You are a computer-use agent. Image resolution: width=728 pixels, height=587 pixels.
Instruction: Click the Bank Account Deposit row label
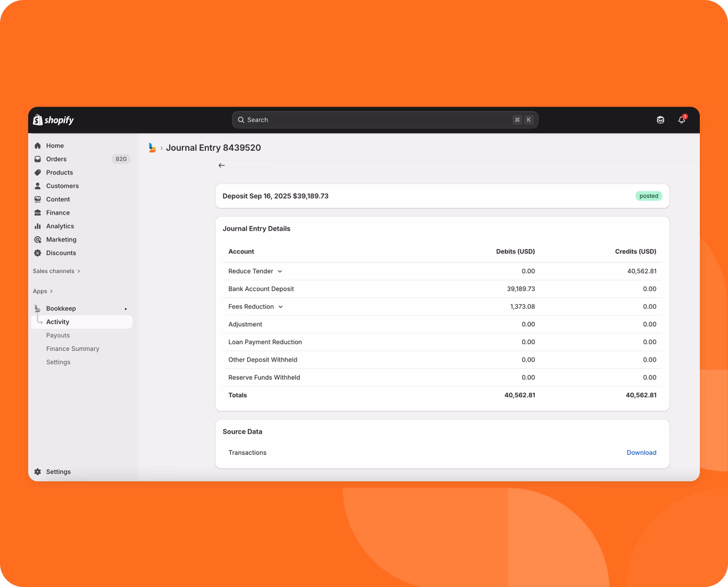[x=261, y=289]
